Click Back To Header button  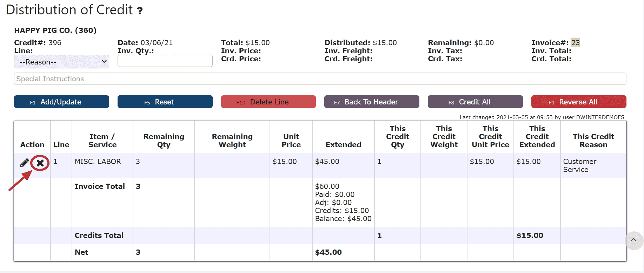click(371, 102)
